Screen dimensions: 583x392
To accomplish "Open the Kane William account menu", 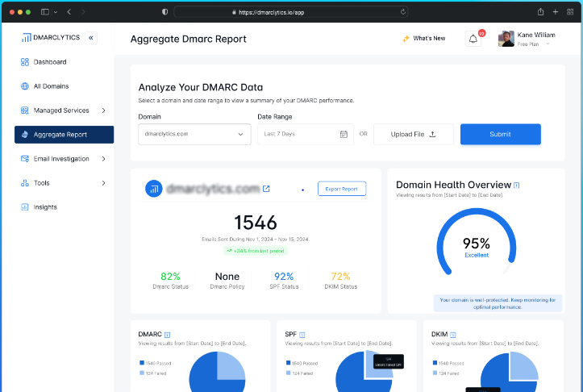I will [527, 39].
